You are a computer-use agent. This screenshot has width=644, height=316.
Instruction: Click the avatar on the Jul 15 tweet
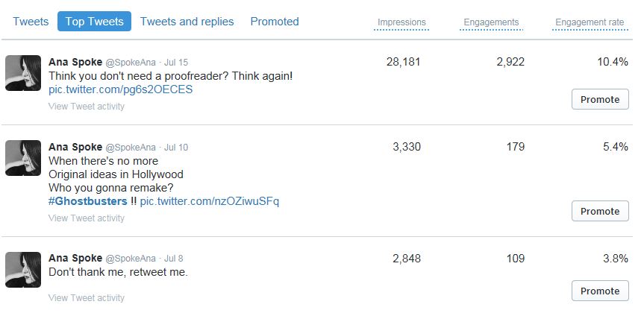(23, 73)
